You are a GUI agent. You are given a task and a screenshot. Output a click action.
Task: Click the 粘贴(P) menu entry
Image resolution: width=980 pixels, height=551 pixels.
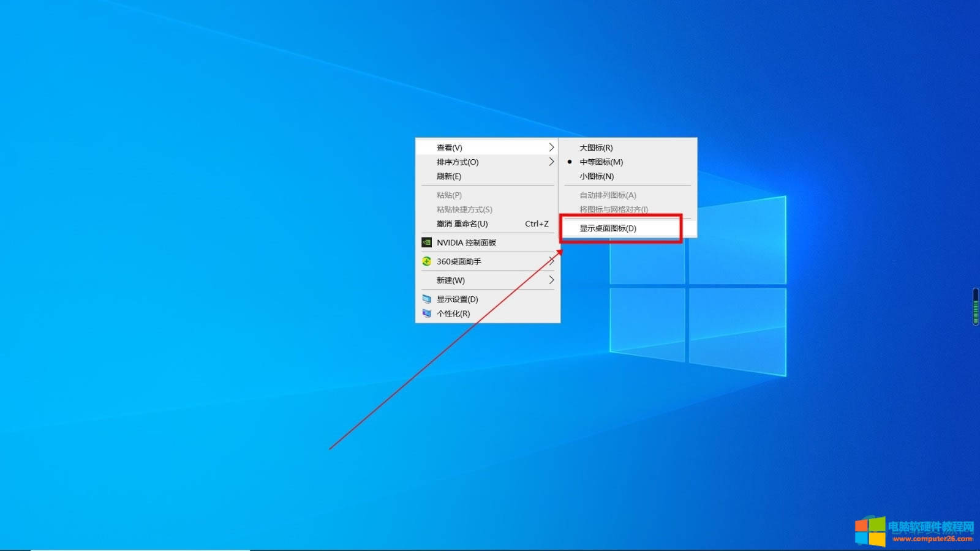coord(449,195)
